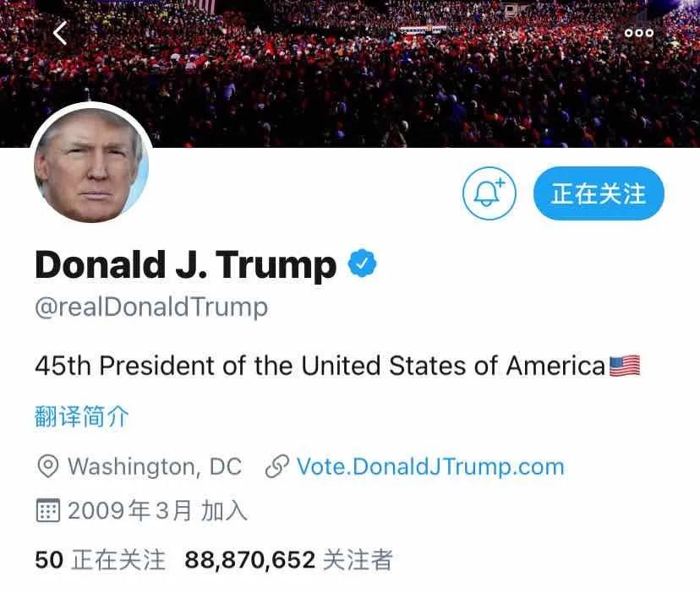700x593 pixels.
Task: View the 50 正在关注 following list
Action: tap(100, 559)
